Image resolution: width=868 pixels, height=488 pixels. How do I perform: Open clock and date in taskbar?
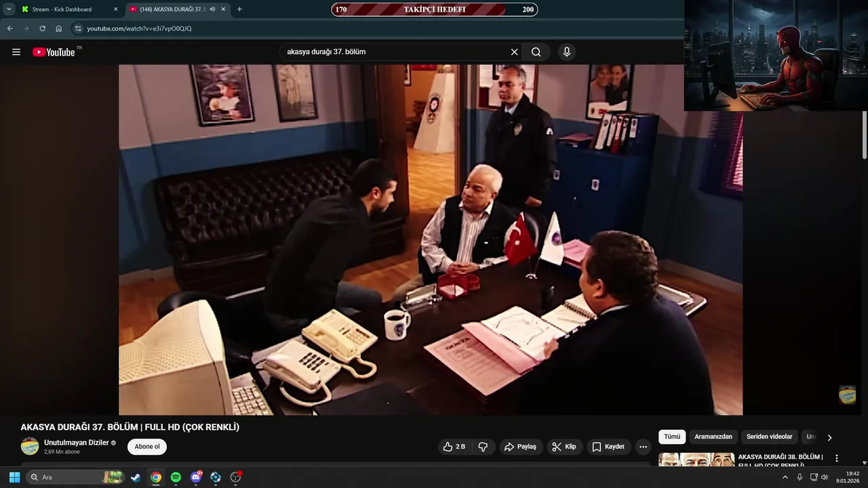[848, 477]
